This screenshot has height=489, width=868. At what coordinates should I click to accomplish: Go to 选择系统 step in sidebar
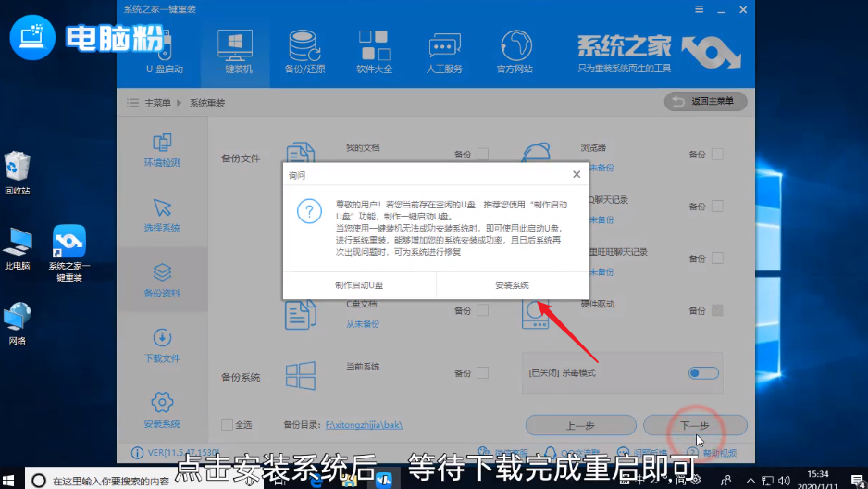pos(162,216)
